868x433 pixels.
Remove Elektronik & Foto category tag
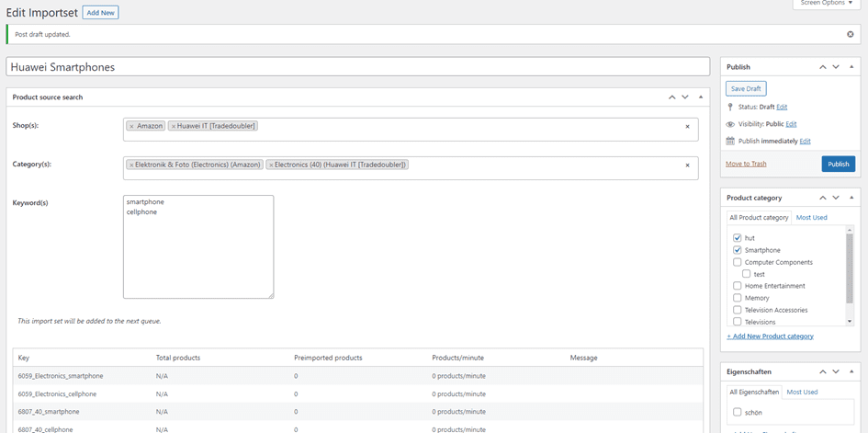click(130, 165)
